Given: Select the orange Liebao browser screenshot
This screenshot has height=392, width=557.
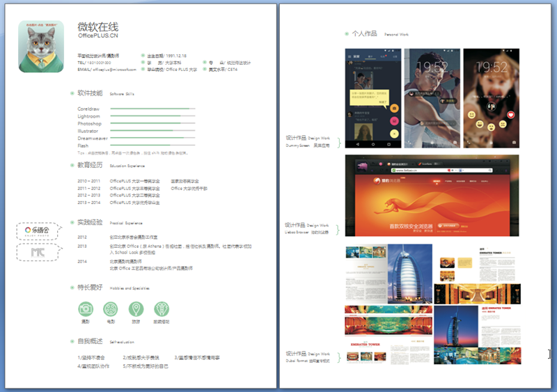Looking at the screenshot, I should 432,196.
